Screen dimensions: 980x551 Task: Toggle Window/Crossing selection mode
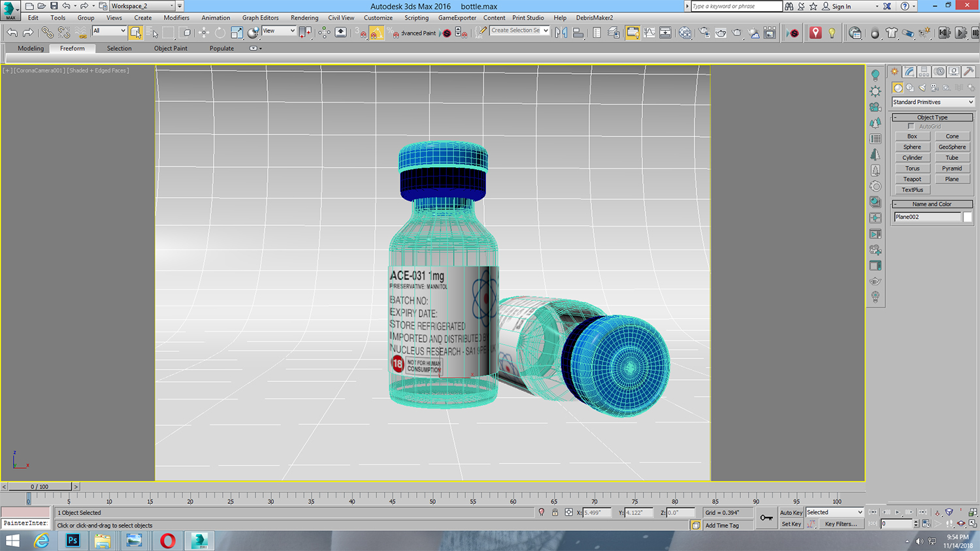pos(186,32)
